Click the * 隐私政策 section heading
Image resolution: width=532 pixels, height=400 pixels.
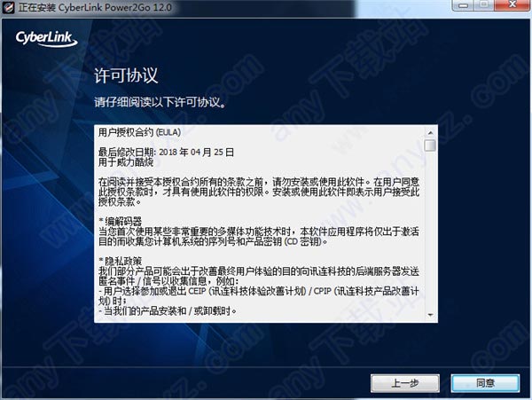point(120,262)
